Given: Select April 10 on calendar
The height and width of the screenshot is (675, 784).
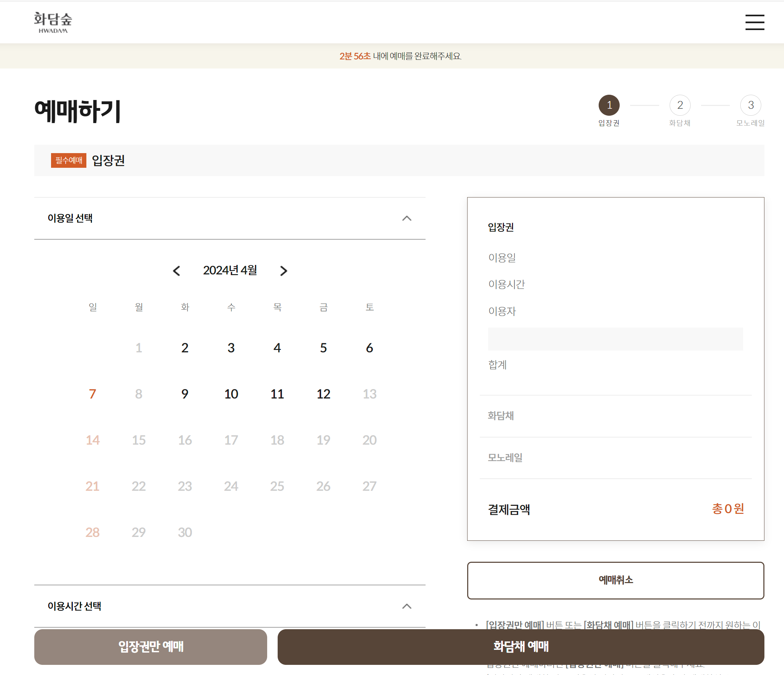Looking at the screenshot, I should tap(231, 394).
